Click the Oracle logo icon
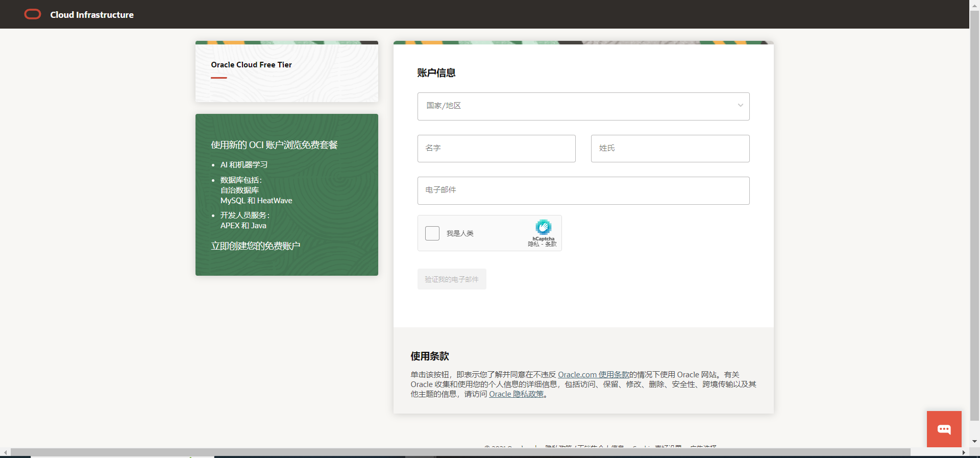Viewport: 980px width, 458px height. coord(33,14)
